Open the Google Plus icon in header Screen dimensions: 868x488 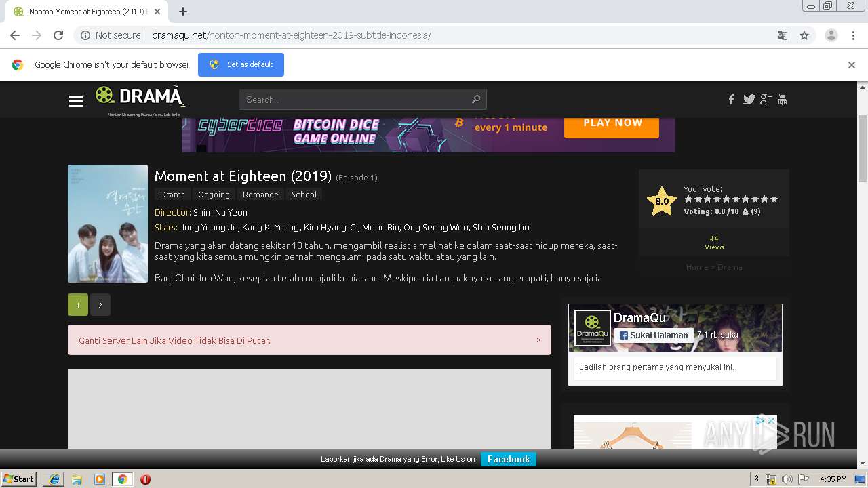(766, 100)
